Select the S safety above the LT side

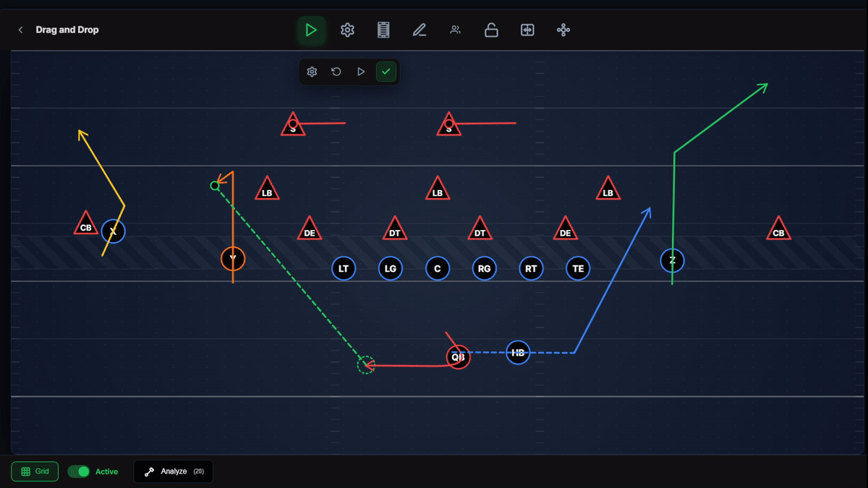coord(293,126)
